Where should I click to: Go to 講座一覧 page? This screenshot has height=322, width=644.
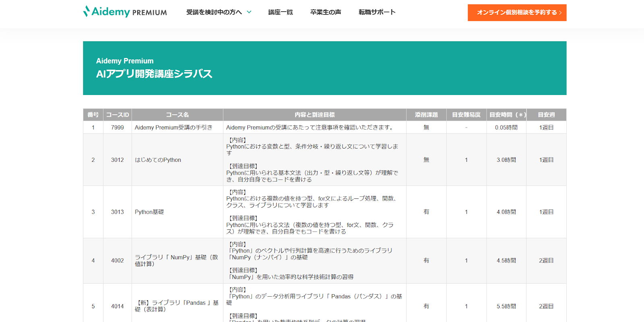281,12
